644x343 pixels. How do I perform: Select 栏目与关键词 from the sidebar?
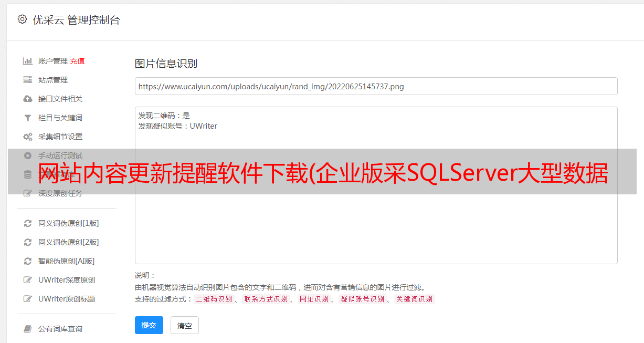[x=60, y=118]
